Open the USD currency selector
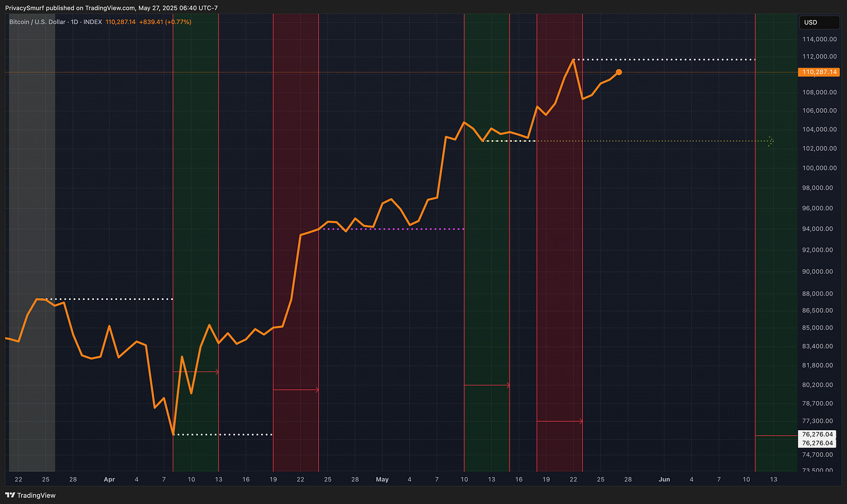 (x=818, y=22)
